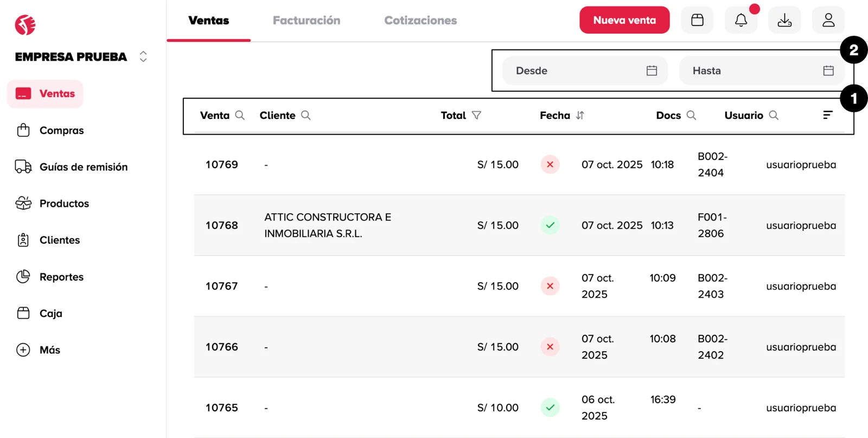Open Guías de remisión in the sidebar
The height and width of the screenshot is (438, 868).
click(x=83, y=167)
